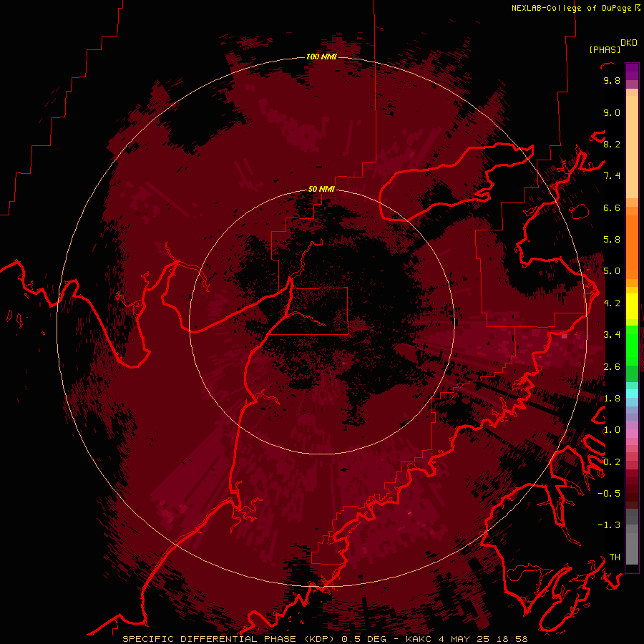Click the 2.6 scale value

(612, 367)
